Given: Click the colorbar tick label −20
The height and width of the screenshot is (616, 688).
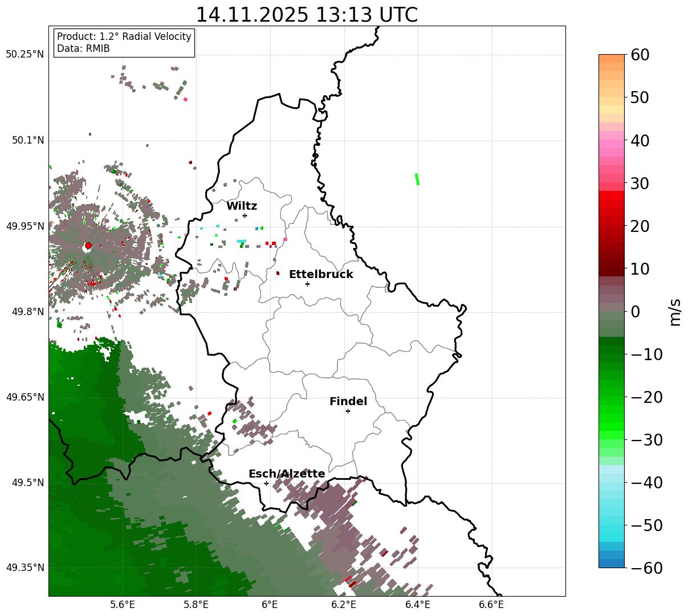Looking at the screenshot, I should coord(646,397).
